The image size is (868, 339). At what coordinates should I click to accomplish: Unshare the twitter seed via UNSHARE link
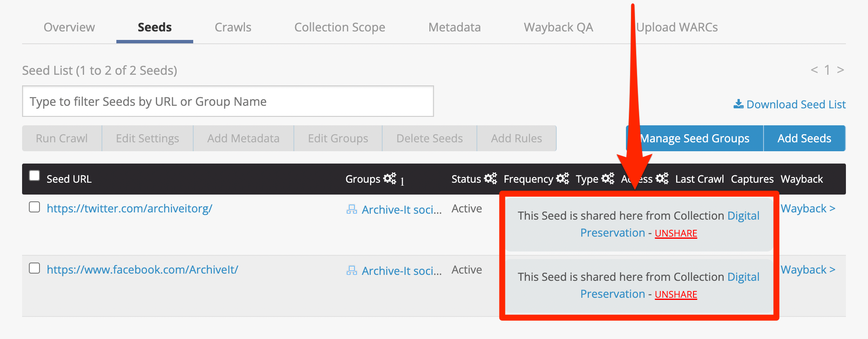(x=676, y=234)
